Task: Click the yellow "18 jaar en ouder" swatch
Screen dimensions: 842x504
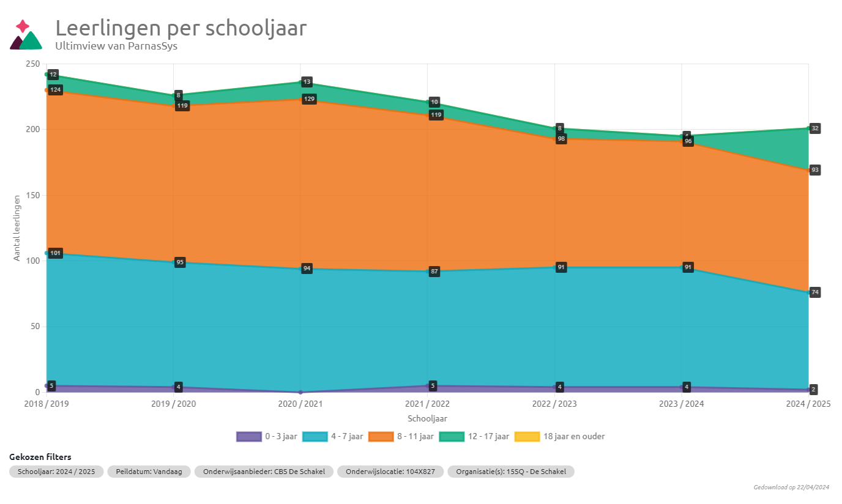Action: pyautogui.click(x=526, y=437)
